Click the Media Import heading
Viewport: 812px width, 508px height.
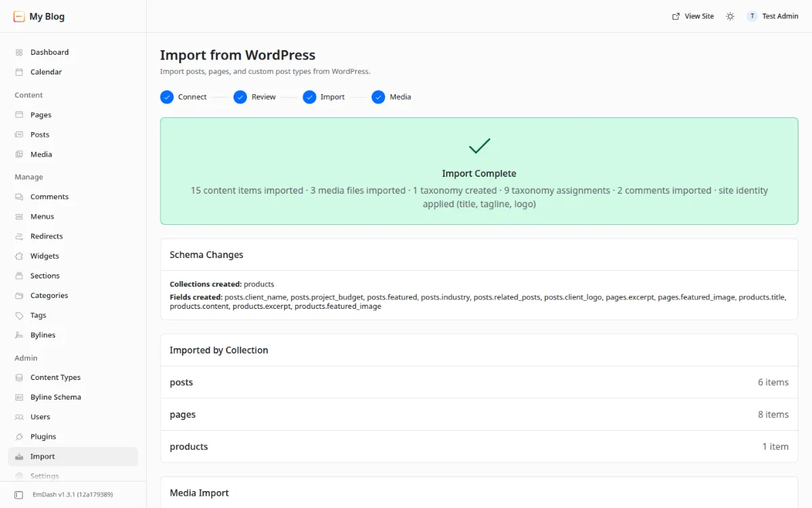pyautogui.click(x=200, y=493)
